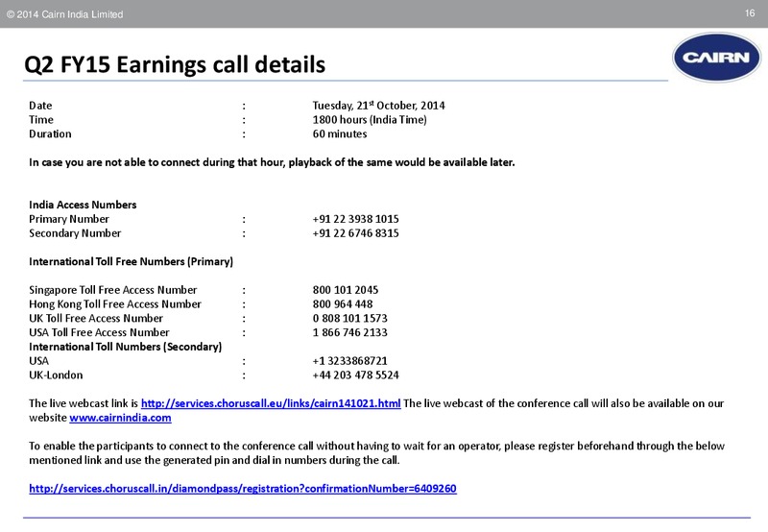Click the Primary Number label

coord(69,220)
